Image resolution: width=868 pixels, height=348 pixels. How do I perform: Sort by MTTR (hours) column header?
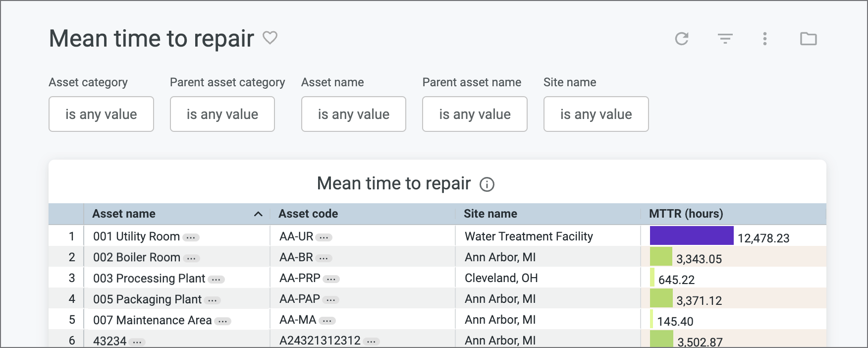coord(686,214)
